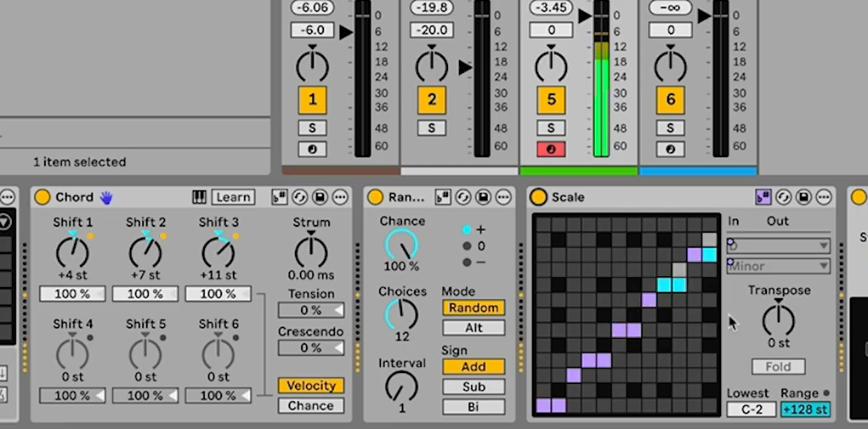Image resolution: width=868 pixels, height=429 pixels.
Task: Click hot-swap preset icon in Random device
Action: pos(462,197)
